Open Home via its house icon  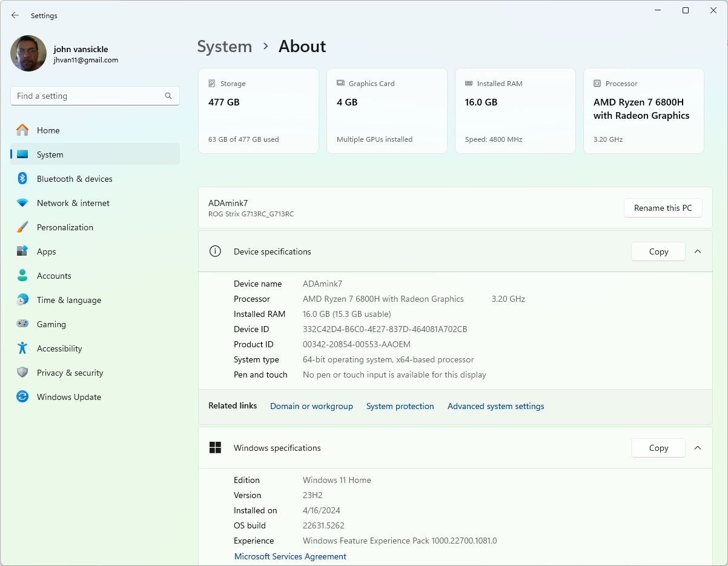(x=22, y=130)
